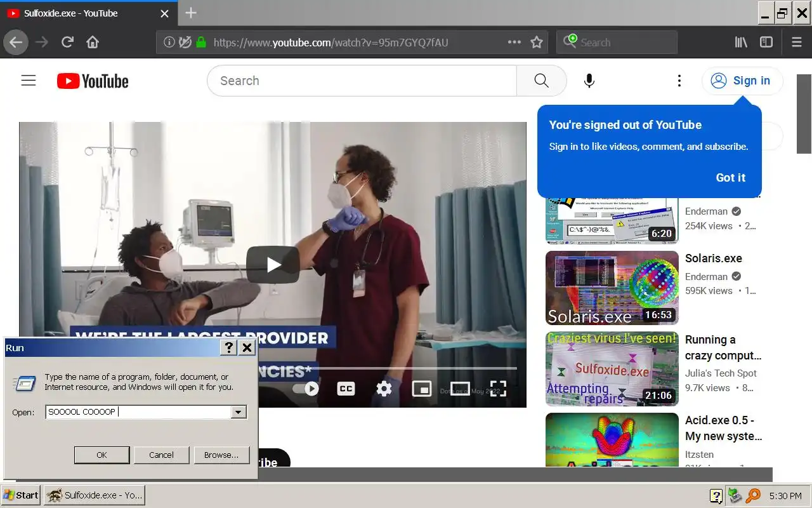This screenshot has height=508, width=812.
Task: Click OK in the Run dialog
Action: coord(101,455)
